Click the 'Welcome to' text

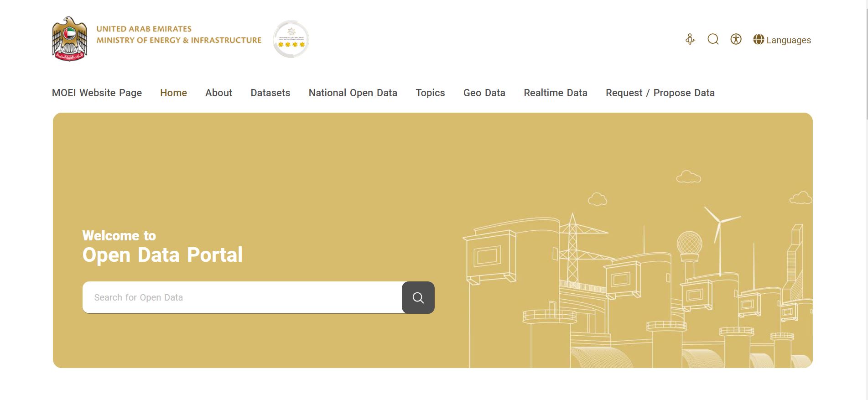click(119, 236)
